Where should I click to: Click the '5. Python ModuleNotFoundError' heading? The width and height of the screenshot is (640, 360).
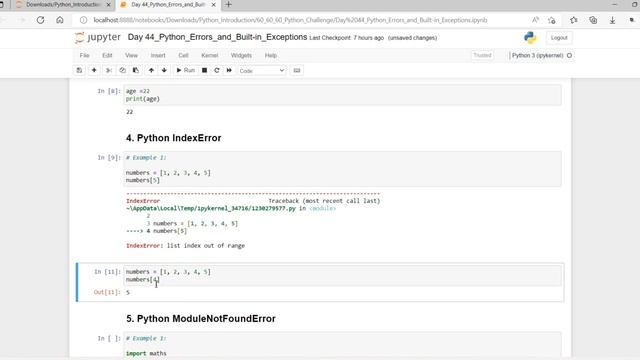201,319
